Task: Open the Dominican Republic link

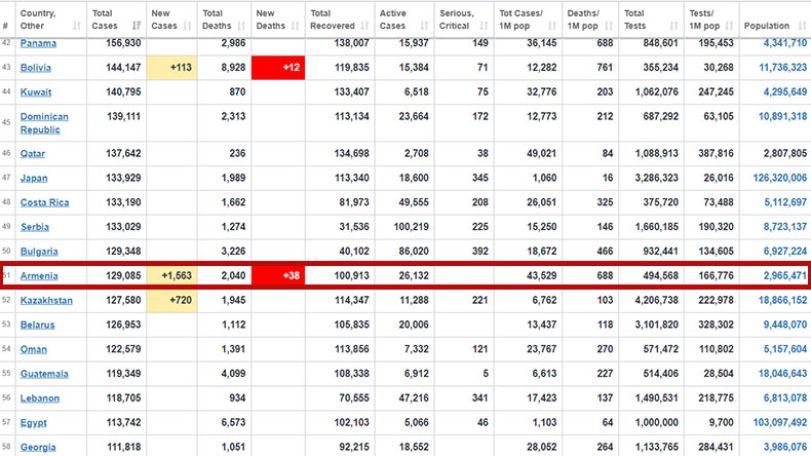Action: pyautogui.click(x=44, y=123)
